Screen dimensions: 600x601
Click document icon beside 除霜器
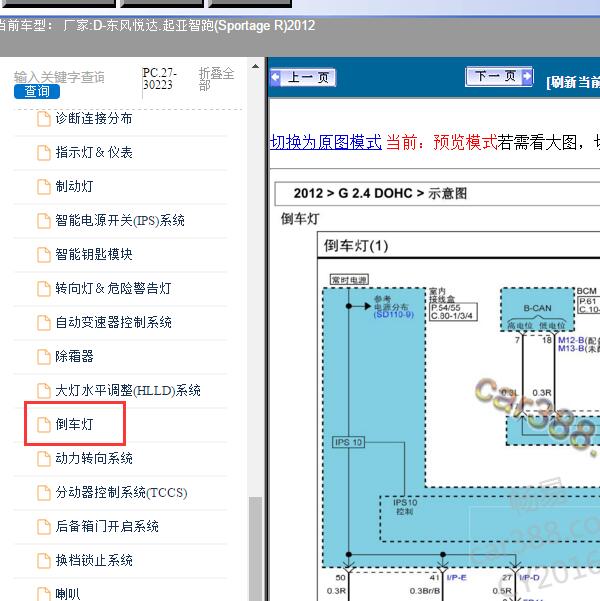(44, 356)
